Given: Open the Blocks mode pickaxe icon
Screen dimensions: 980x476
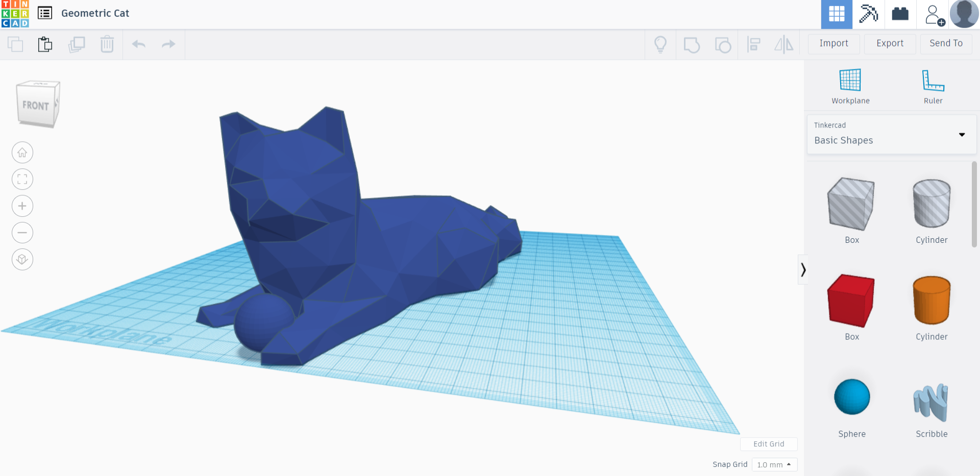Looking at the screenshot, I should point(868,14).
